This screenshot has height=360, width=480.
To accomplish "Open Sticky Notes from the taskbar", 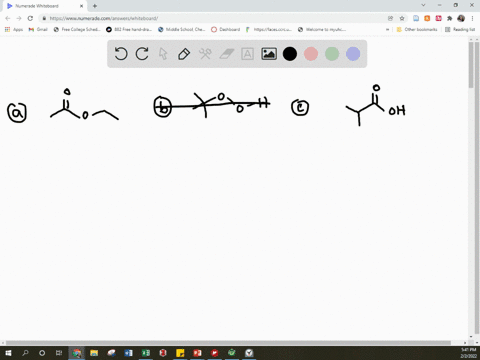I will point(180,353).
